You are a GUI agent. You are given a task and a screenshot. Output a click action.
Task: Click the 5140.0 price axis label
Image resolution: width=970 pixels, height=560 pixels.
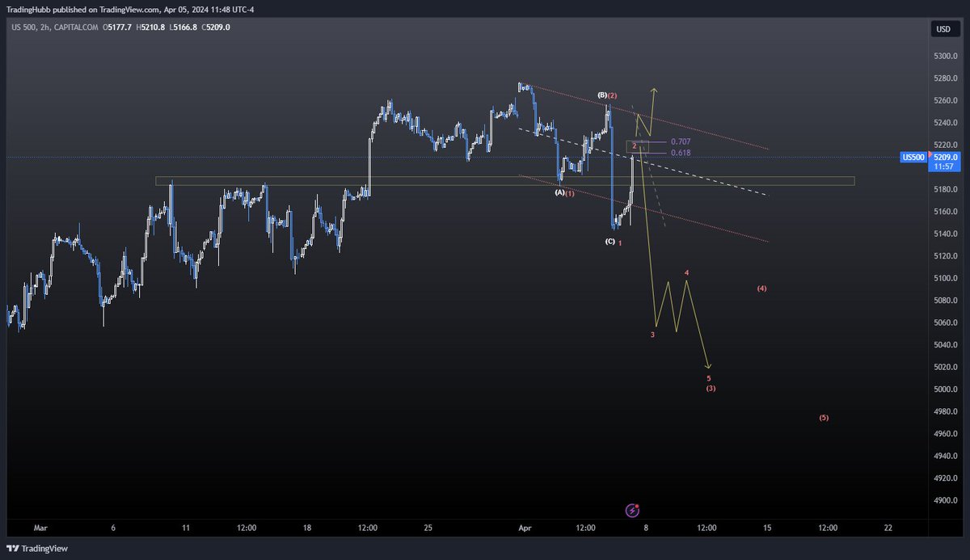click(945, 234)
